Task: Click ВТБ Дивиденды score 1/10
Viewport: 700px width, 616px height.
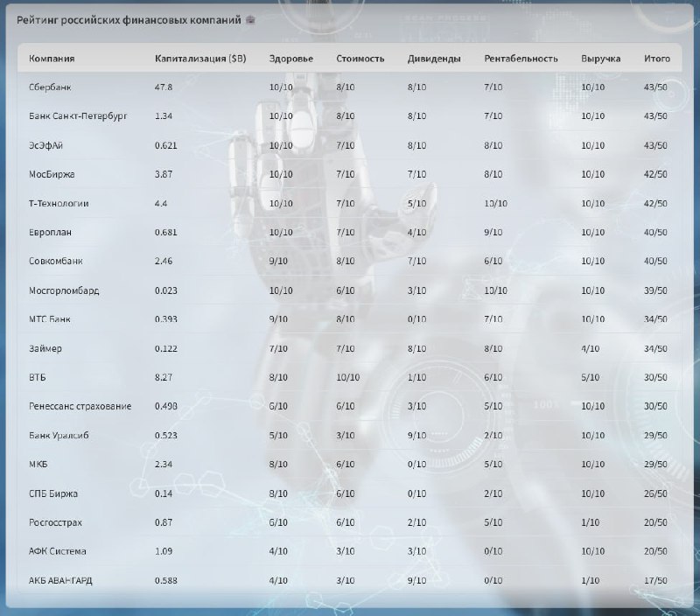Action: (x=416, y=377)
